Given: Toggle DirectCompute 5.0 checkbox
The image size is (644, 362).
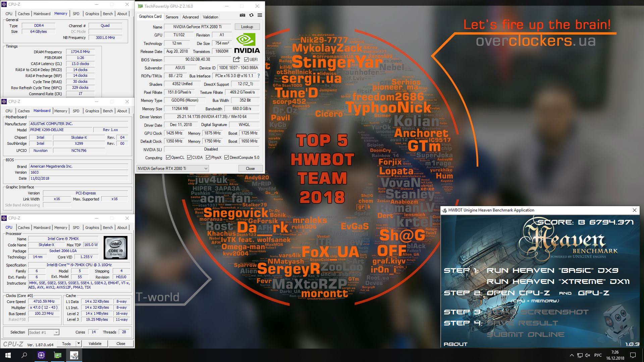Looking at the screenshot, I should (226, 158).
